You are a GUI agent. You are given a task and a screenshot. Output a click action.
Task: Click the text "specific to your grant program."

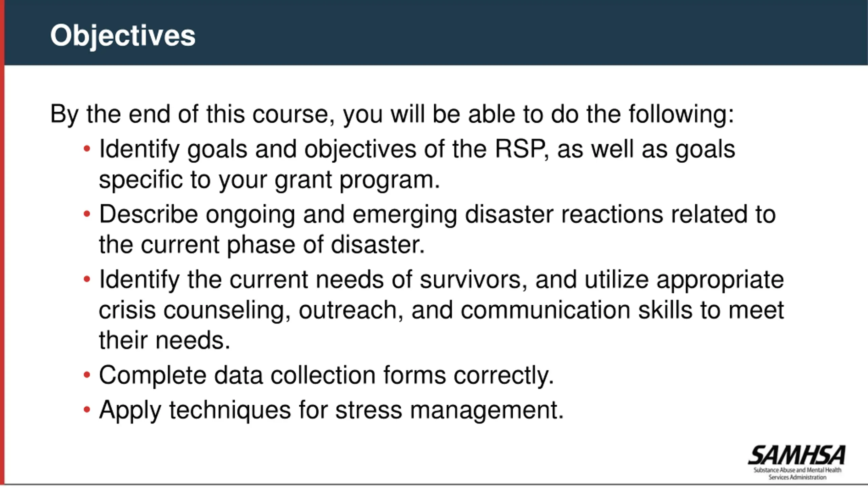[269, 180]
